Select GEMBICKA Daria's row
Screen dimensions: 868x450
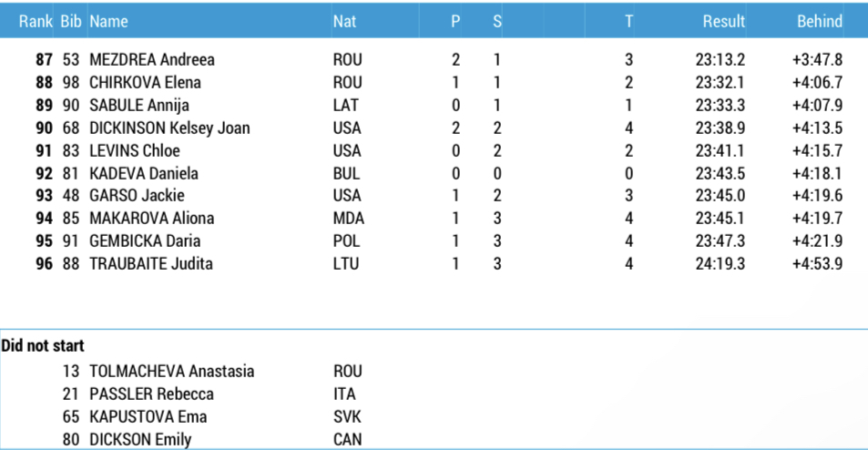click(x=145, y=241)
